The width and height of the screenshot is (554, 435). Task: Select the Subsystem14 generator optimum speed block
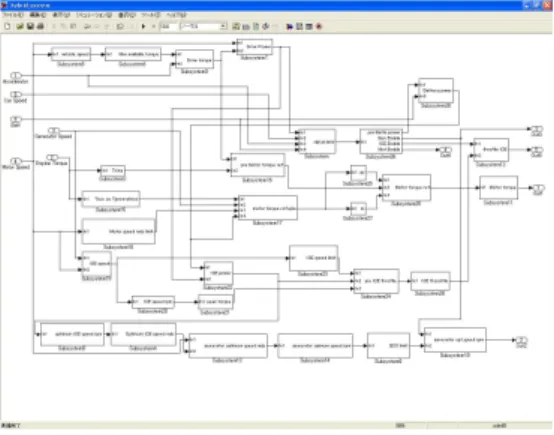(315, 346)
